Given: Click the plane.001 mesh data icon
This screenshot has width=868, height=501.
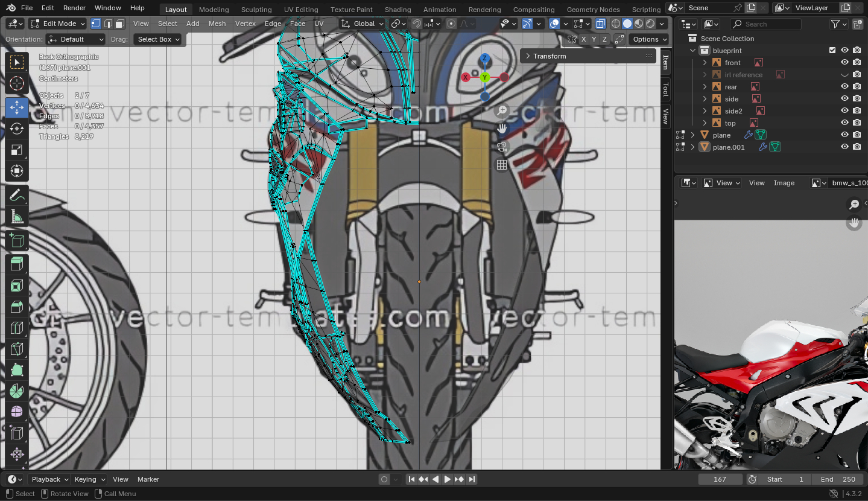Looking at the screenshot, I should pos(775,147).
